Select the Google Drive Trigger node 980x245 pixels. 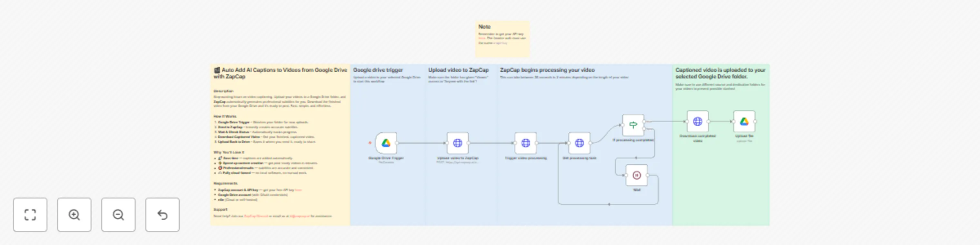tap(386, 143)
